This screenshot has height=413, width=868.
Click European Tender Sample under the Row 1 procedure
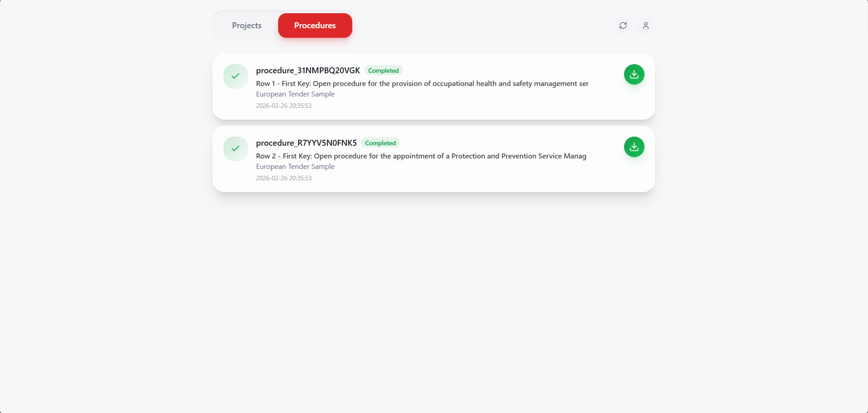point(295,94)
